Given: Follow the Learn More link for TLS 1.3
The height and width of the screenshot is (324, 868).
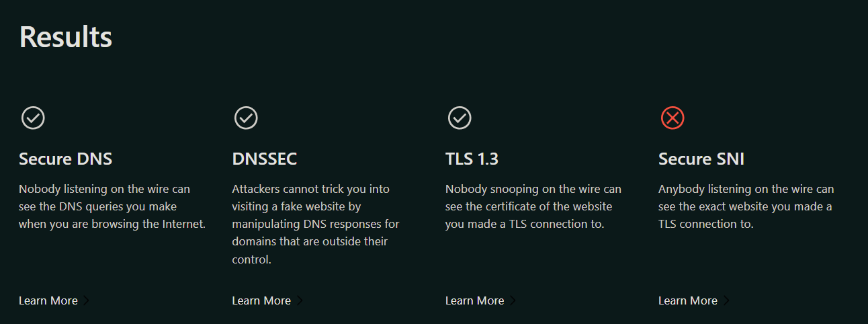Looking at the screenshot, I should 474,300.
